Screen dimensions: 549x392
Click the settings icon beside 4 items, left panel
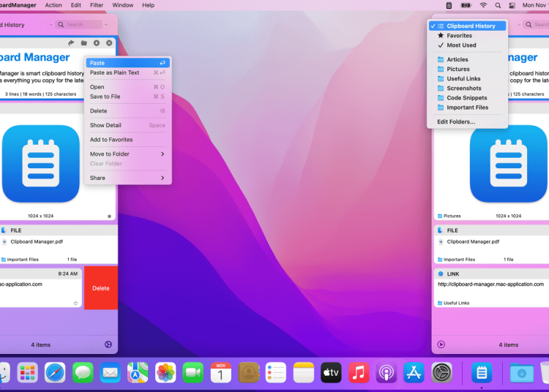pos(108,344)
